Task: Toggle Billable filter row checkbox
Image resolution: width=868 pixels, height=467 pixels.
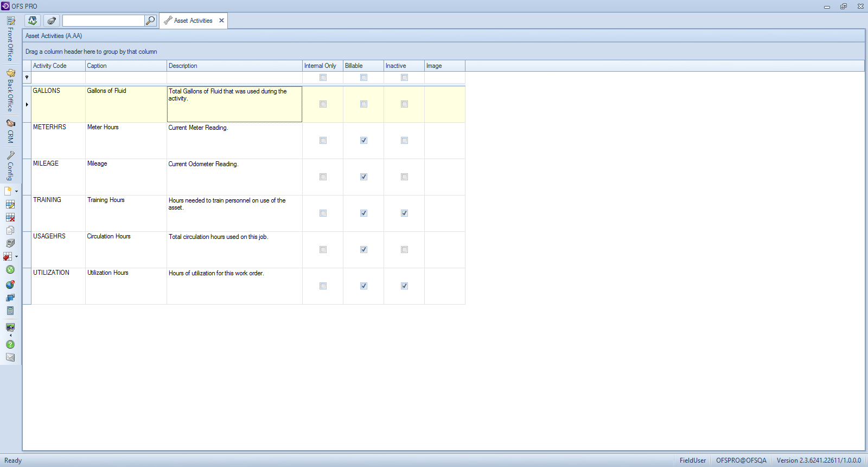Action: click(x=363, y=78)
